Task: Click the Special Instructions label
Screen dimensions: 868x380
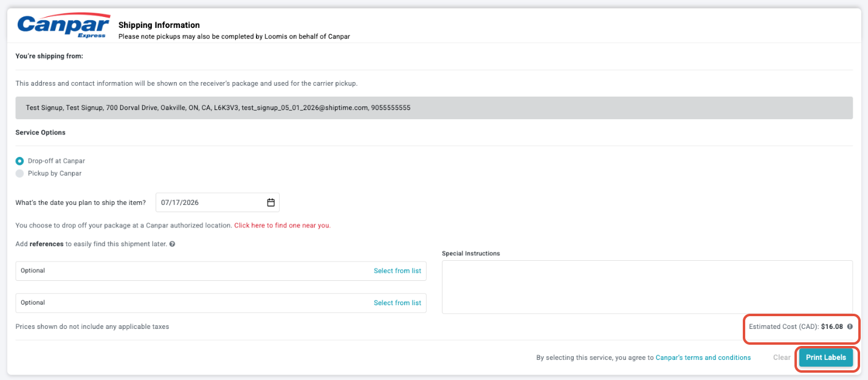Action: click(x=471, y=254)
